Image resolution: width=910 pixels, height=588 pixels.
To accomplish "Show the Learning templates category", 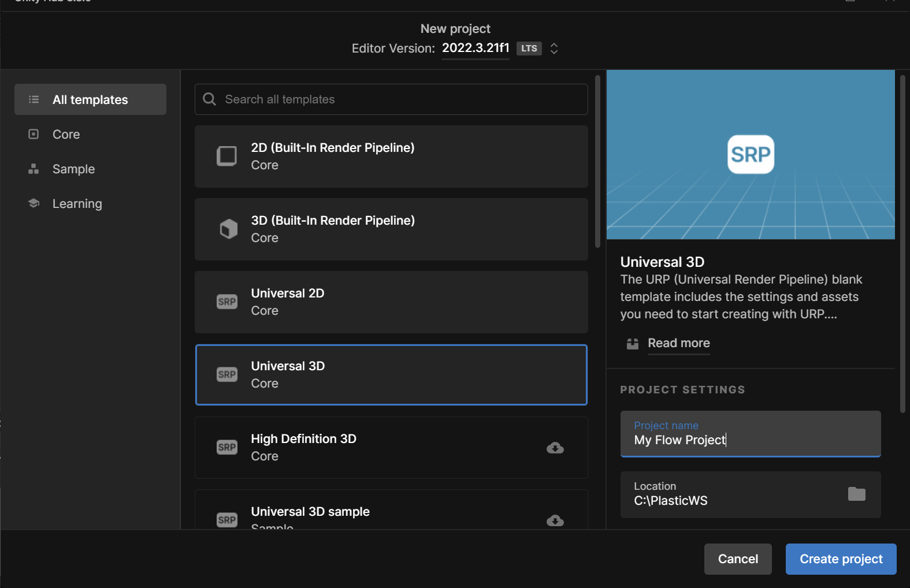I will pyautogui.click(x=77, y=203).
